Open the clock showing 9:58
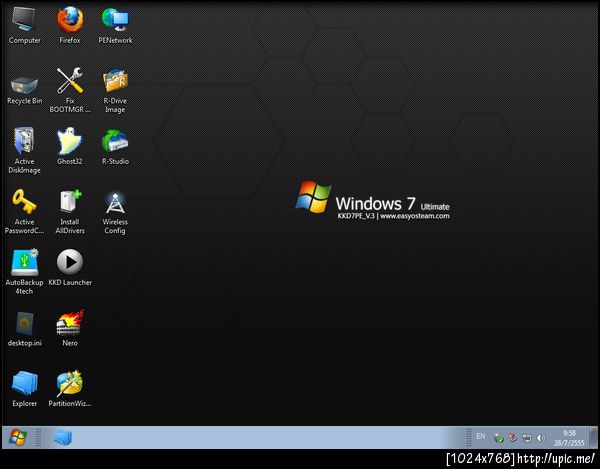Viewport: 600px width, 469px height. (569, 438)
